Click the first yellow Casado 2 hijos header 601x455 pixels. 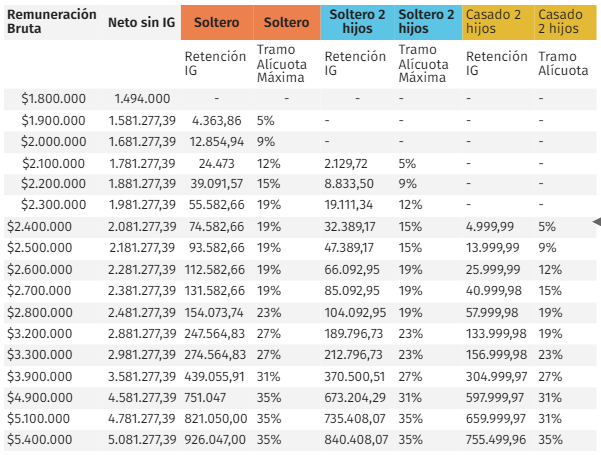494,22
